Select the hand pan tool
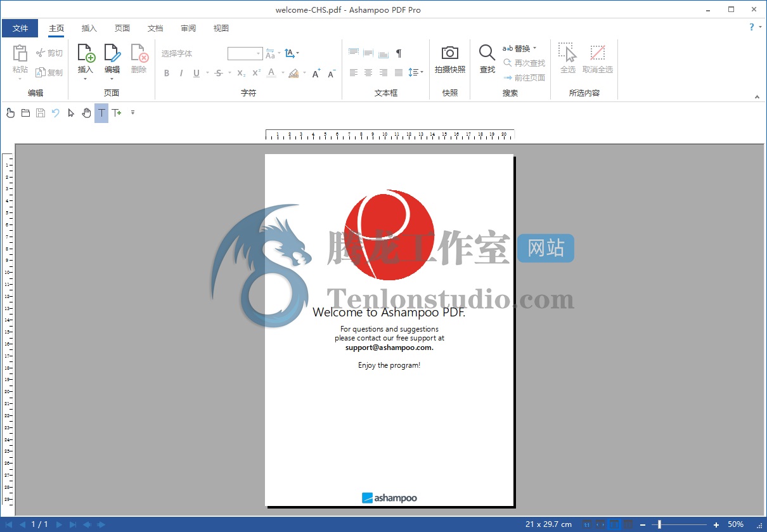Viewport: 767px width, 532px height. click(x=86, y=113)
